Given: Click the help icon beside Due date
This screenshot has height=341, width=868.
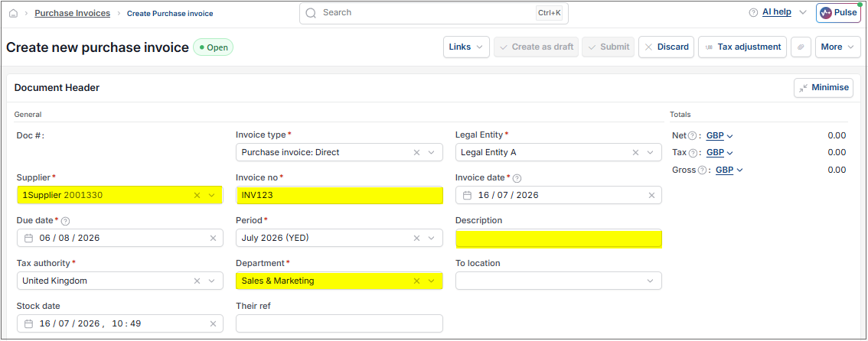Looking at the screenshot, I should pos(65,220).
